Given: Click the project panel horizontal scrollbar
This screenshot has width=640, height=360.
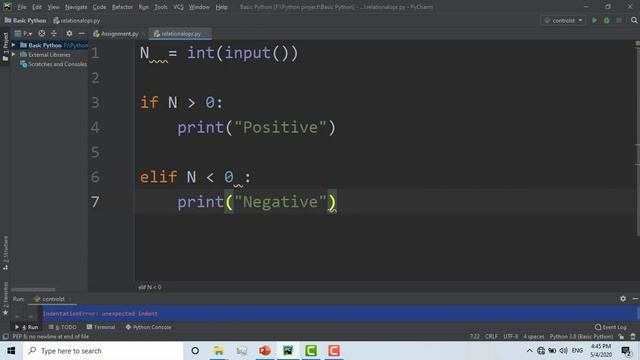Looking at the screenshot, I should [x=33, y=289].
